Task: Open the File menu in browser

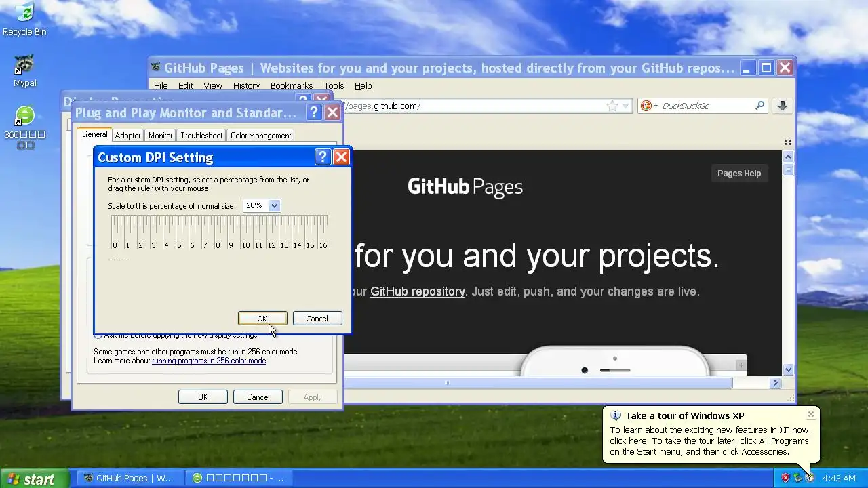Action: click(x=161, y=85)
